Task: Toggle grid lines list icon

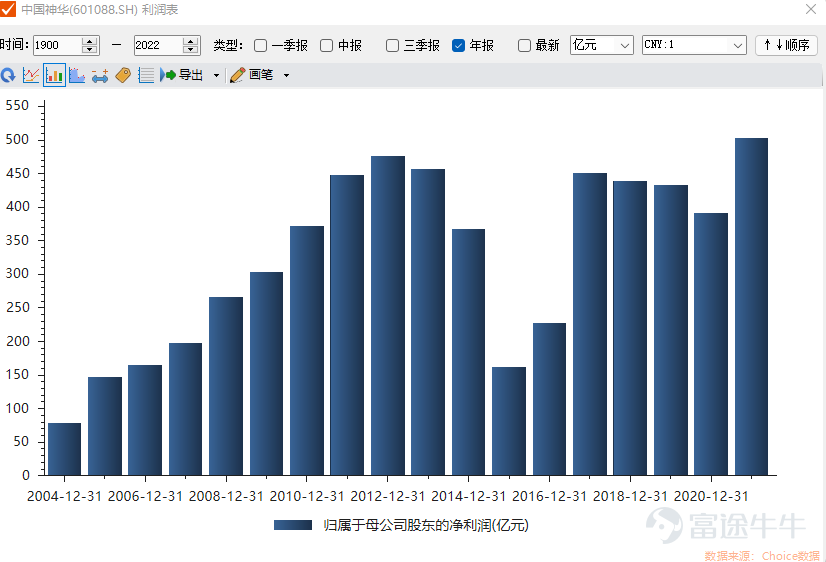Action: tap(146, 75)
